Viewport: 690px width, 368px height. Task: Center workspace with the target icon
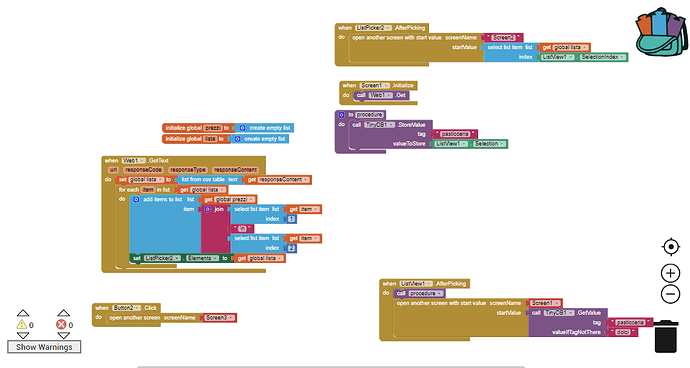[671, 247]
